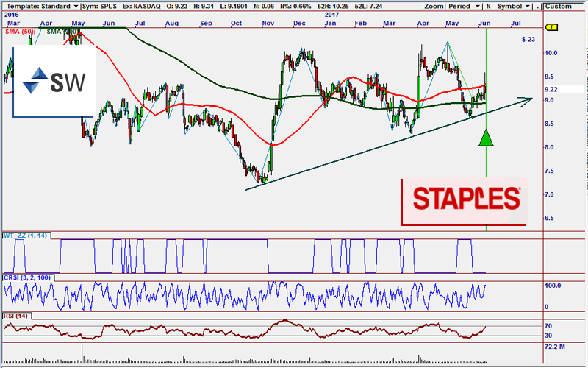Screen dimensions: 588x368
Task: Open the Template: Standard dropdown
Action: coord(42,6)
